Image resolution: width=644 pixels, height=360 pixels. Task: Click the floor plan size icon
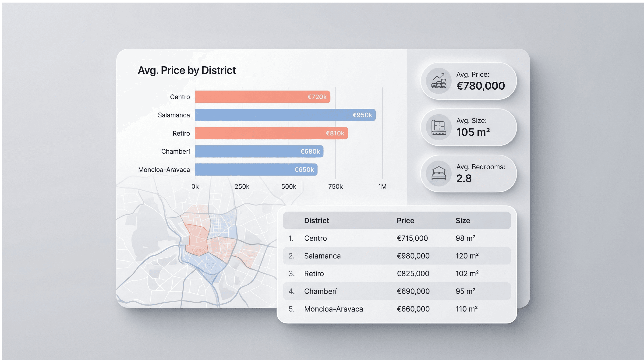[439, 127]
